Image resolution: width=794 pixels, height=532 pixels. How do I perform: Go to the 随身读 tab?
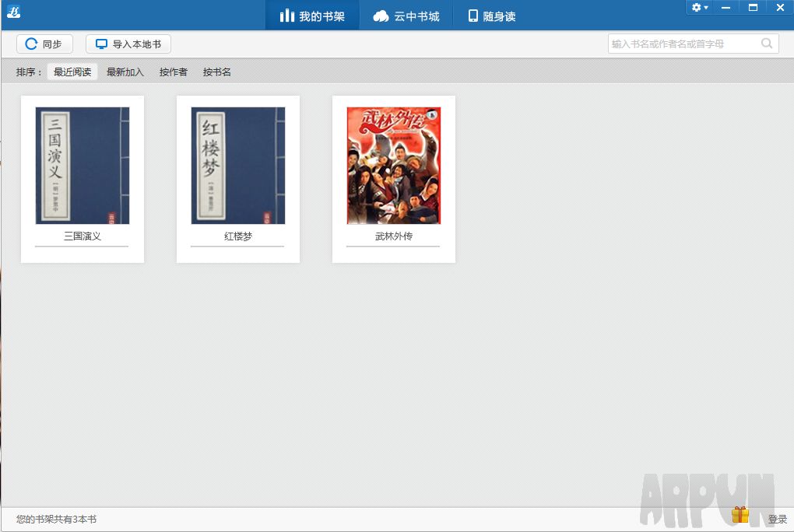pos(492,16)
